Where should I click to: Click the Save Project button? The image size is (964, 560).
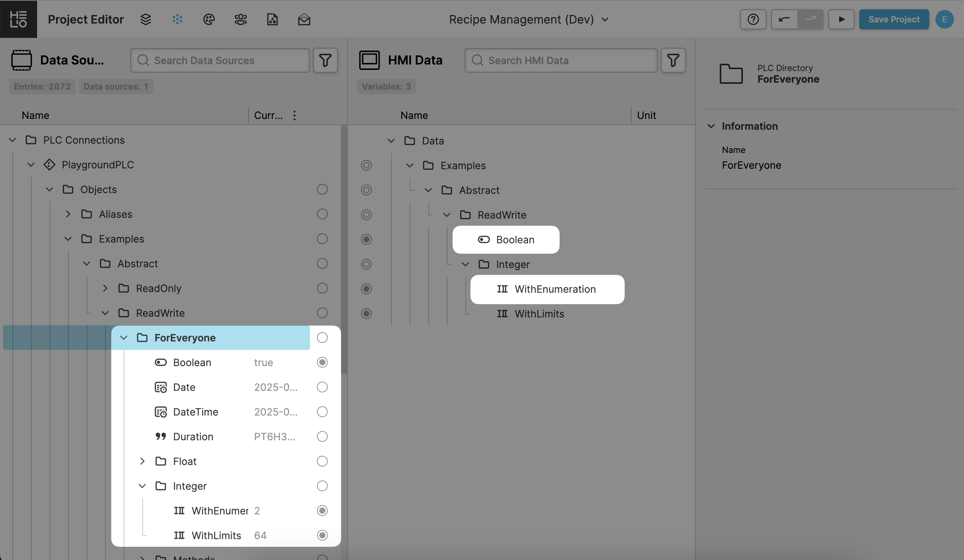point(894,19)
